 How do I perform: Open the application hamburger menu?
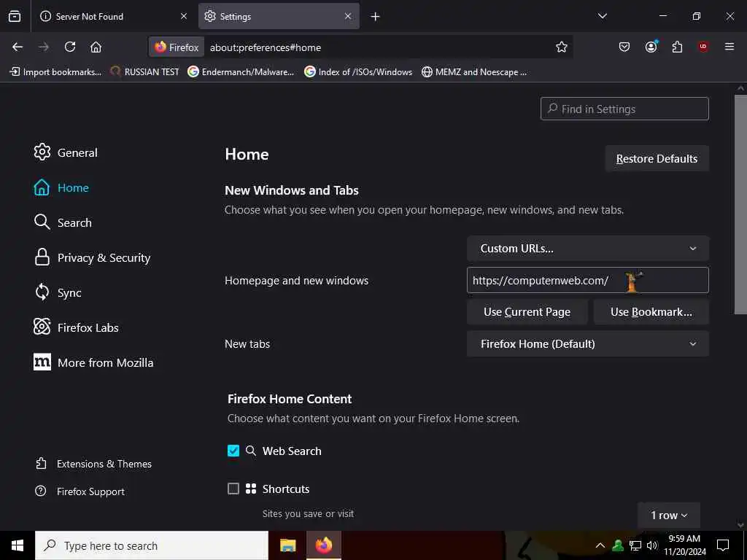pos(729,47)
